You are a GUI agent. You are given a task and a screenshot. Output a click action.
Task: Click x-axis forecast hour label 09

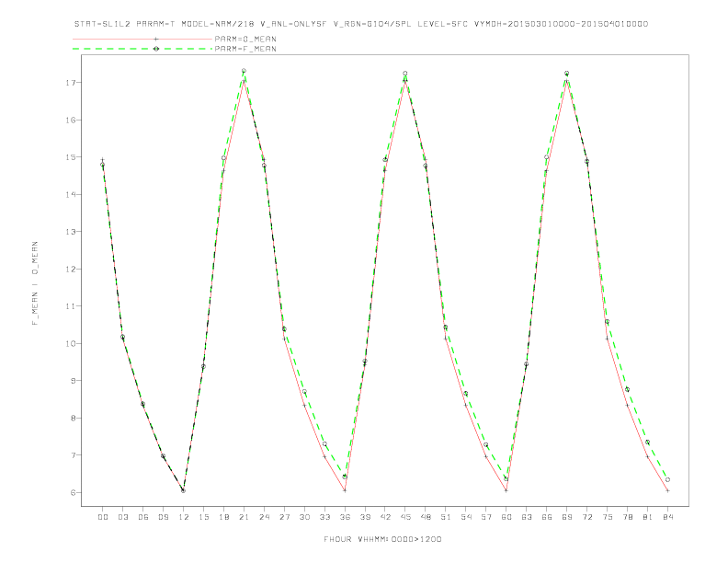163,517
